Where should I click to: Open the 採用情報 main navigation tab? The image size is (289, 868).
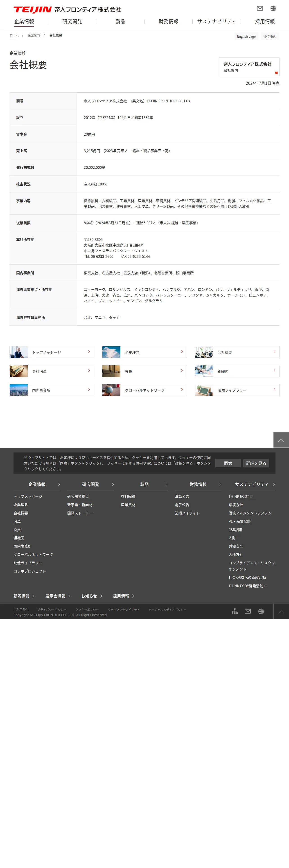pyautogui.click(x=265, y=22)
